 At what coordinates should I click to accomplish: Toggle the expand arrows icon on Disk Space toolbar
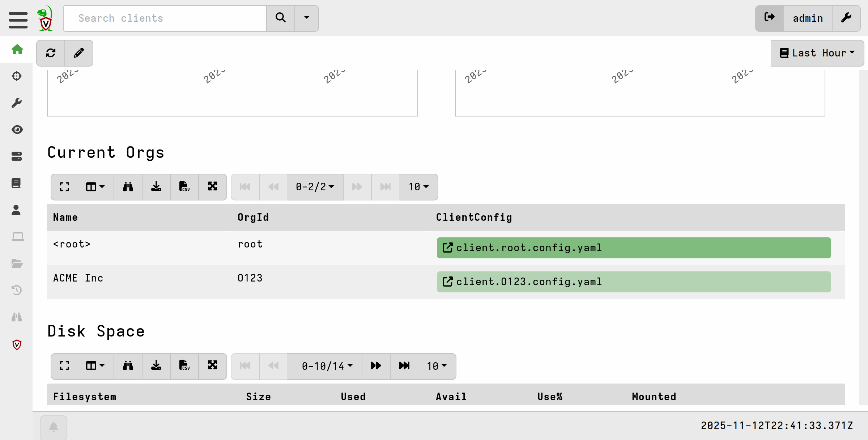point(213,366)
